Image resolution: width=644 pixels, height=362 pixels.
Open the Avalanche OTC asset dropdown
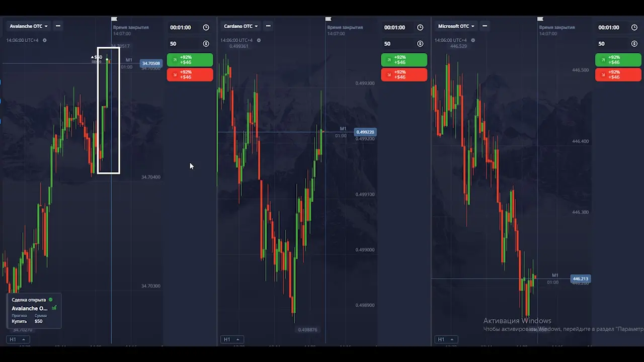pos(29,26)
